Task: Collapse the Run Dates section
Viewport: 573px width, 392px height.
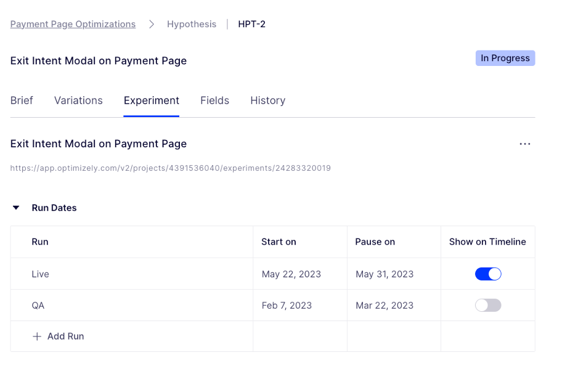Action: [x=16, y=208]
